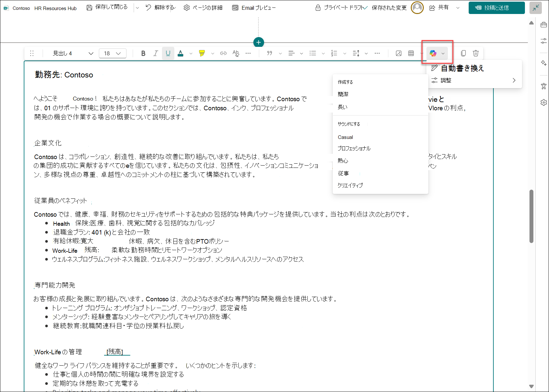
Task: Expand alignment options dropdown arrow
Action: [x=301, y=53]
